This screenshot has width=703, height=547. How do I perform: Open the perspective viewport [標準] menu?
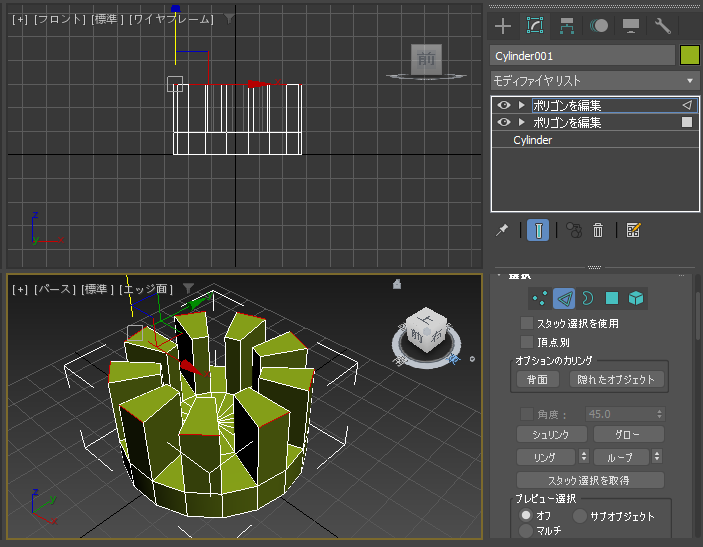(x=97, y=289)
